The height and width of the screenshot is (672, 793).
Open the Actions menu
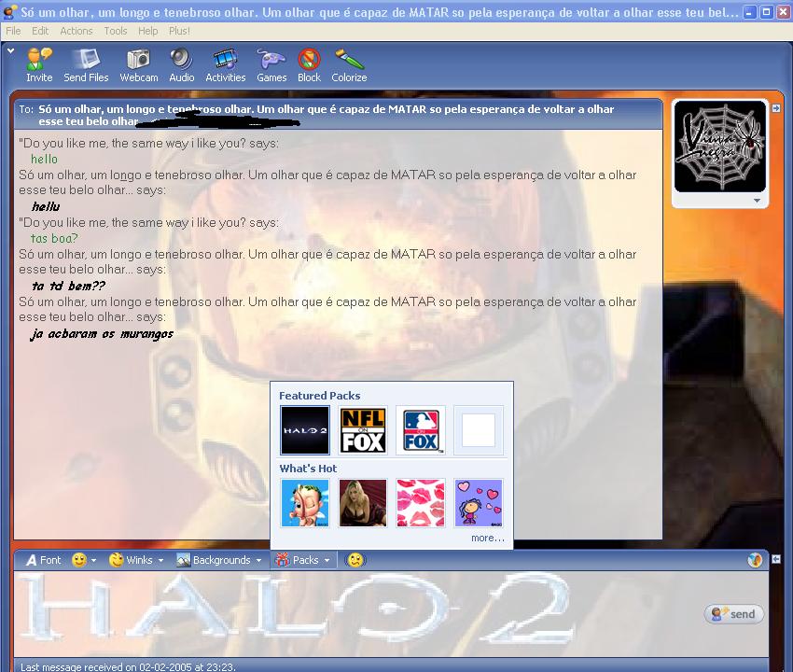tap(77, 31)
